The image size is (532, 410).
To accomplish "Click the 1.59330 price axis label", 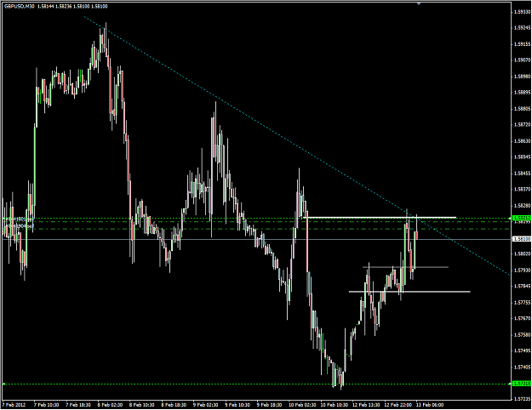I will [x=522, y=12].
